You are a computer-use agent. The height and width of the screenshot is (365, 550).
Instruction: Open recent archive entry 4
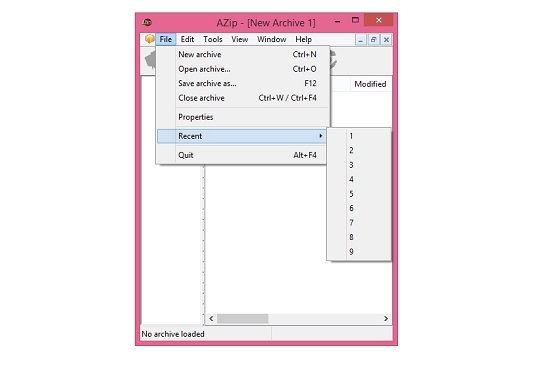(359, 179)
